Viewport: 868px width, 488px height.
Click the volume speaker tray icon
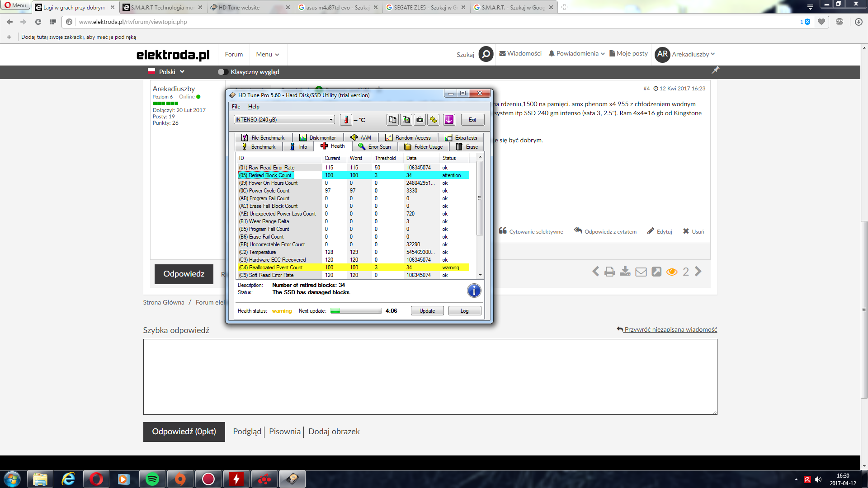click(x=818, y=479)
